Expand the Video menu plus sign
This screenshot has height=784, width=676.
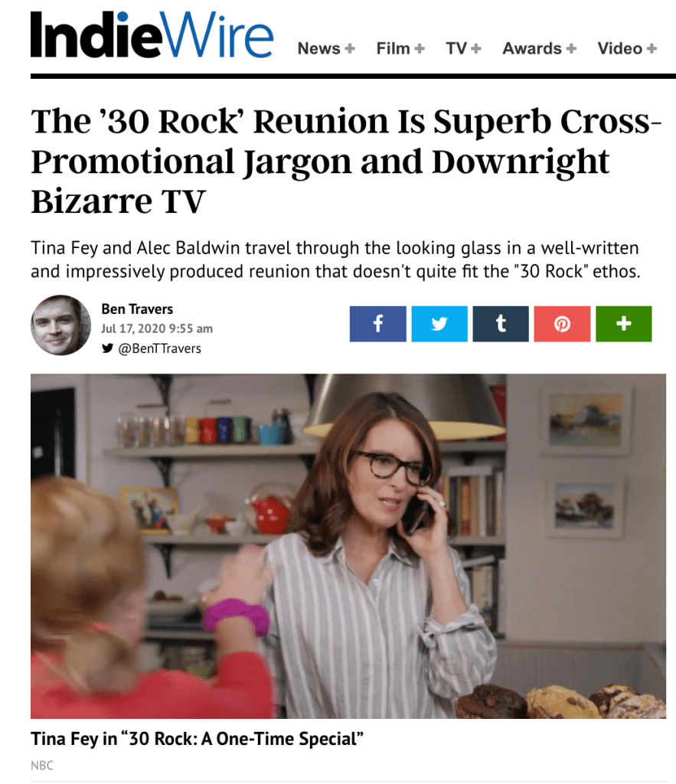pyautogui.click(x=652, y=48)
